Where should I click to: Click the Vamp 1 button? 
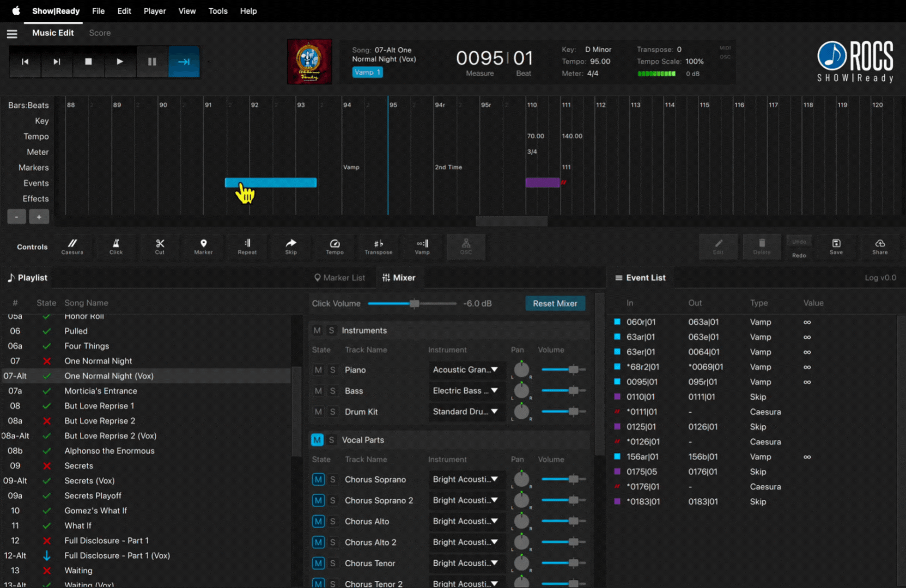[x=367, y=72]
